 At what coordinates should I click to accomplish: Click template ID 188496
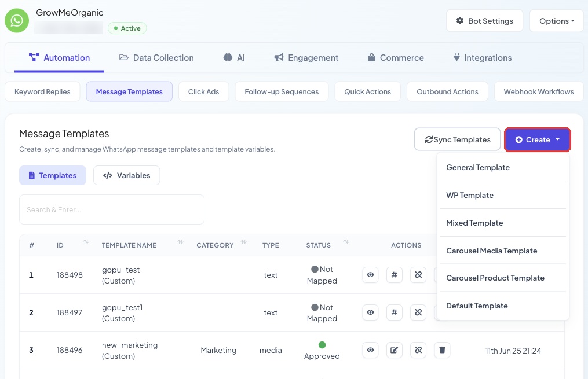tap(70, 350)
